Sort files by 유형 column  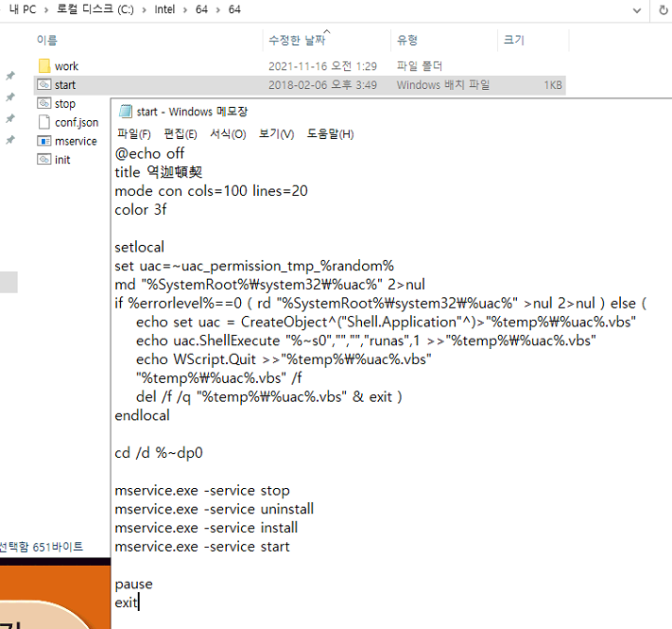406,40
